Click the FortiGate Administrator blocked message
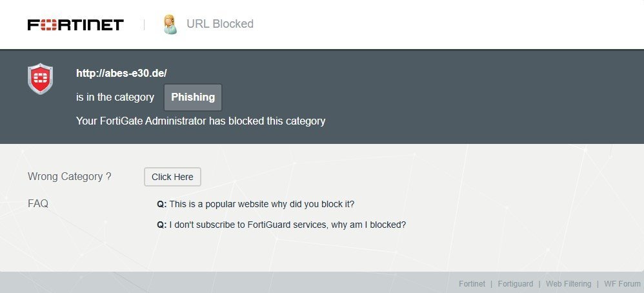Screen dimensions: 644x293 (201, 121)
